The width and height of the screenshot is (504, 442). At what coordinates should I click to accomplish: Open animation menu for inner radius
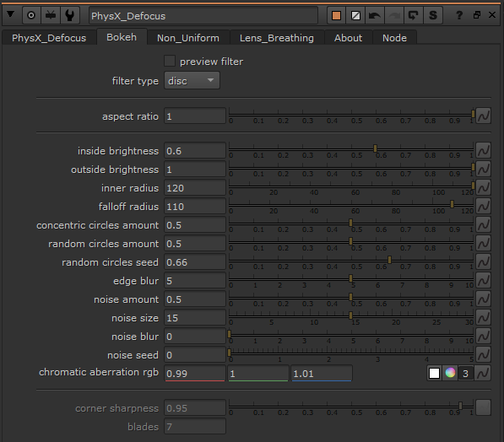coord(483,187)
